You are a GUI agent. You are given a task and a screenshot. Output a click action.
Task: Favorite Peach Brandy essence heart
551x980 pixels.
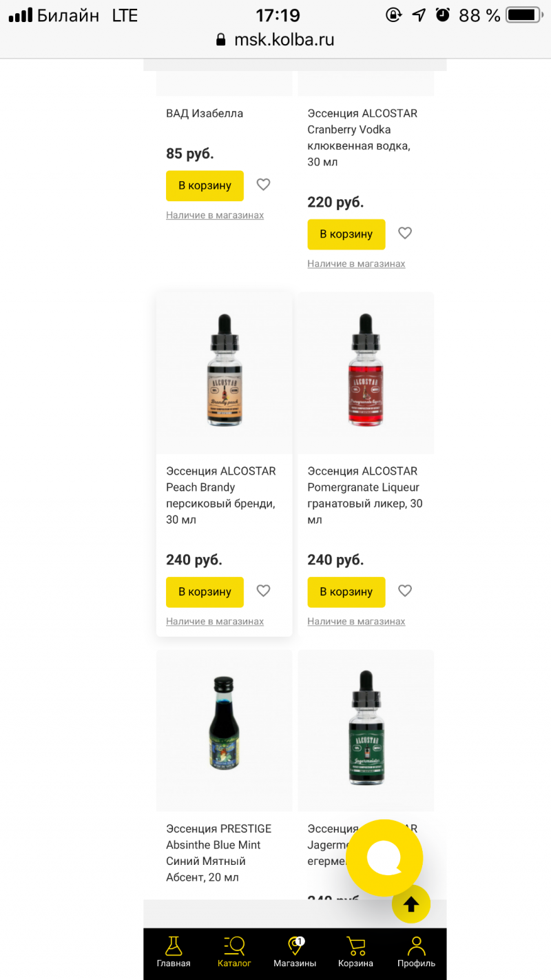(x=263, y=591)
